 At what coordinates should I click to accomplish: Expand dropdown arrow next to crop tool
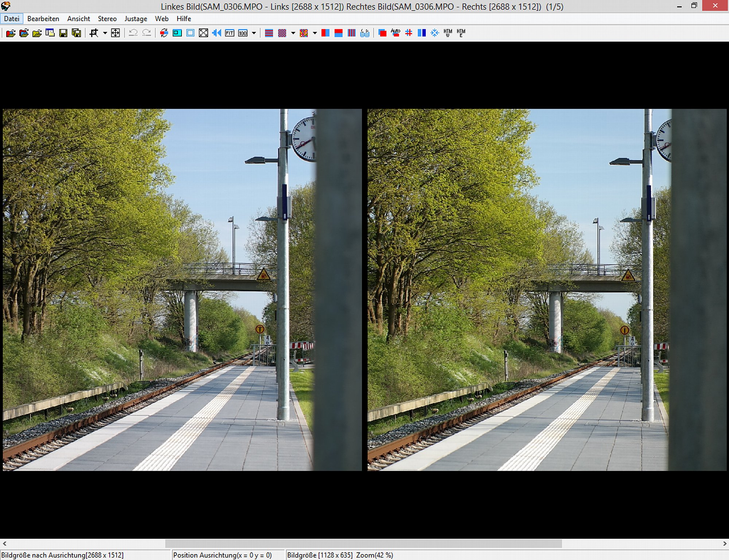click(105, 33)
